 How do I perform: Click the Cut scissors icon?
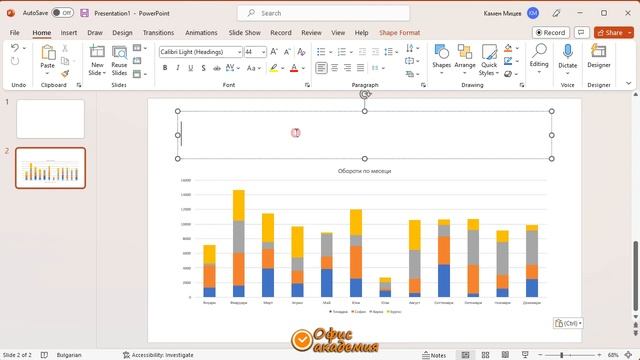coord(64,48)
